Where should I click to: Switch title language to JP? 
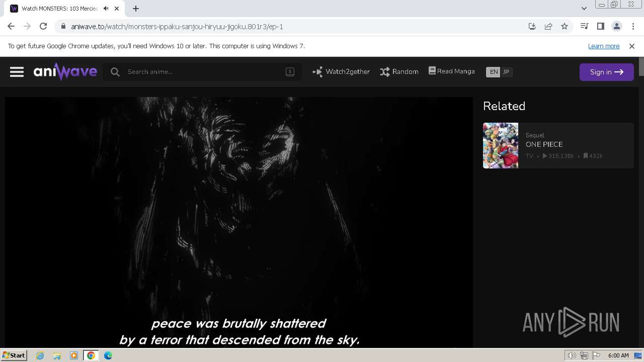coord(506,72)
